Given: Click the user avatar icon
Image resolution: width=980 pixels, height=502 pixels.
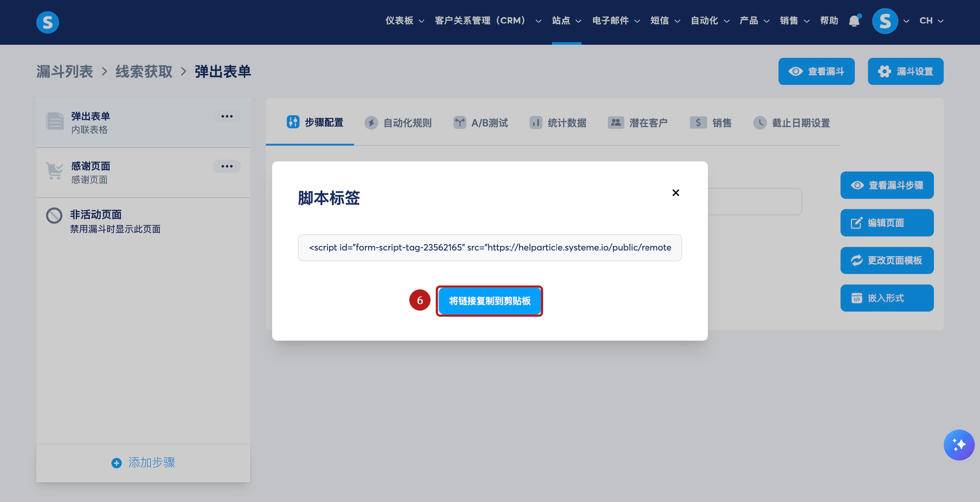Looking at the screenshot, I should (885, 21).
